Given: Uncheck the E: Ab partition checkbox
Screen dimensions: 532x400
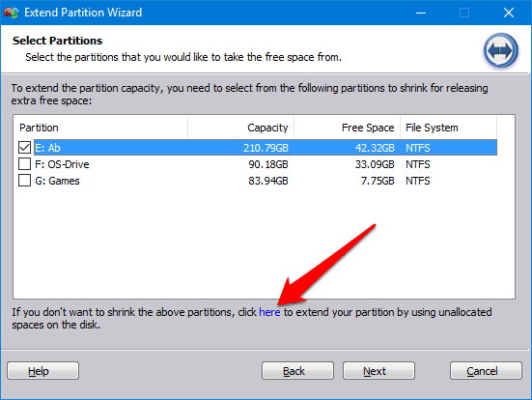Looking at the screenshot, I should coord(24,148).
